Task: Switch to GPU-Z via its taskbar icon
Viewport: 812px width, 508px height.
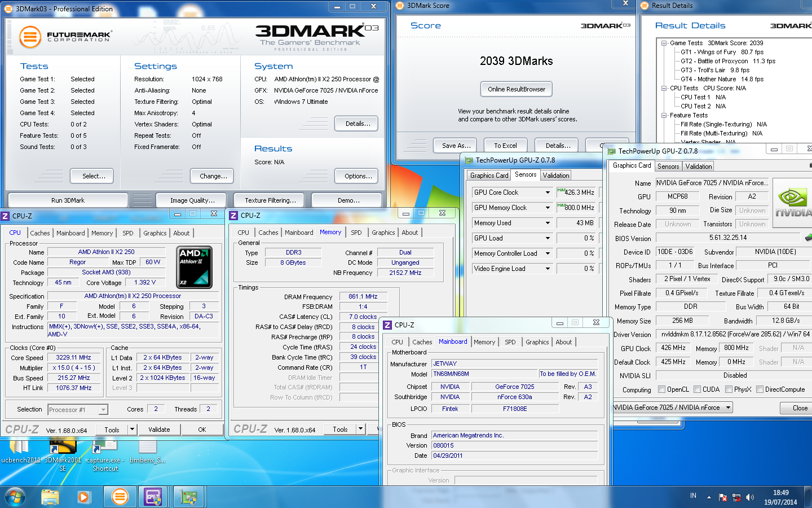Action: point(188,497)
